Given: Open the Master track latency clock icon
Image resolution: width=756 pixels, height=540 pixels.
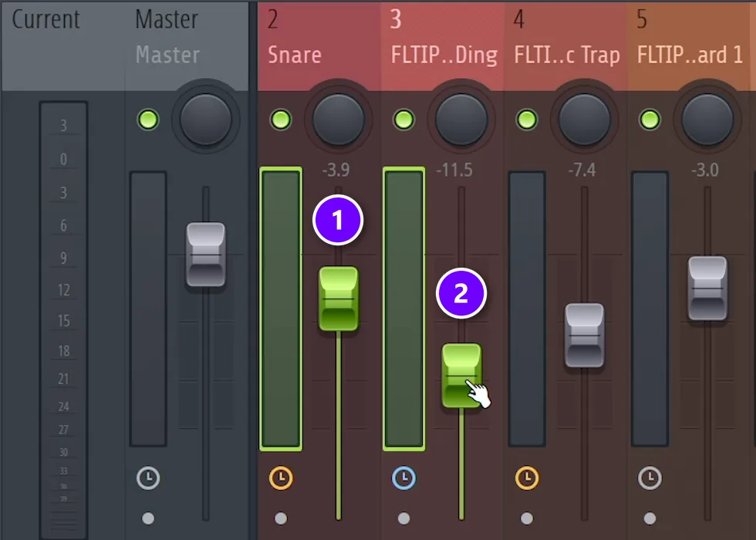Looking at the screenshot, I should [x=148, y=478].
